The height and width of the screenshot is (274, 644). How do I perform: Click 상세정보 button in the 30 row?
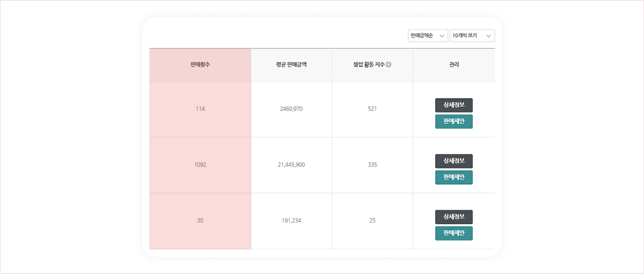click(x=454, y=217)
